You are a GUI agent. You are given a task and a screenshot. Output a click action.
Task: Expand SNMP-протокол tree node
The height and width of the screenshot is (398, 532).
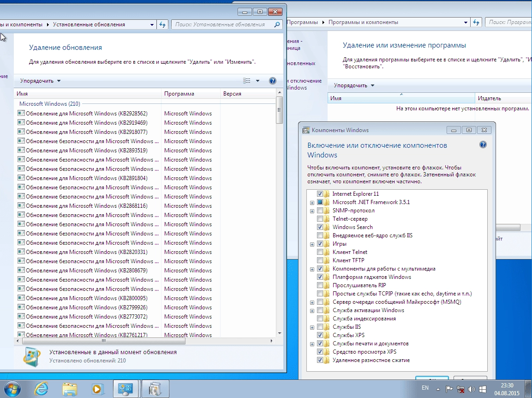pos(312,211)
